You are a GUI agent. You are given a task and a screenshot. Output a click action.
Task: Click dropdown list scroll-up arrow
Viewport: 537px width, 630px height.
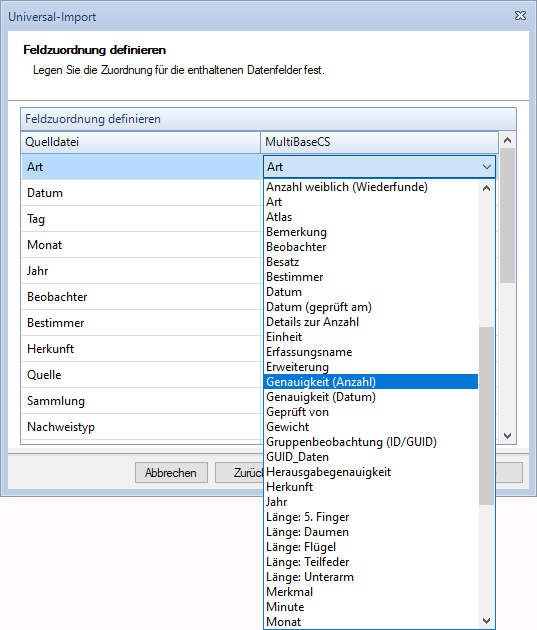[486, 188]
